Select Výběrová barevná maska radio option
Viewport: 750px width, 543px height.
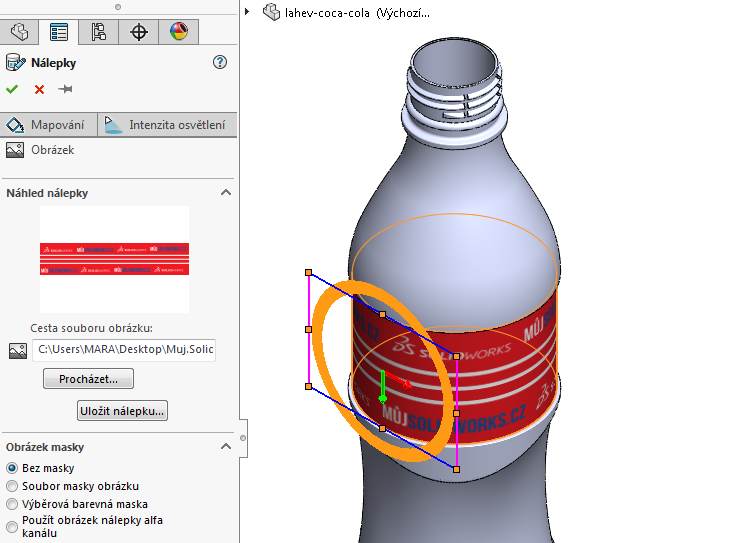click(12, 504)
